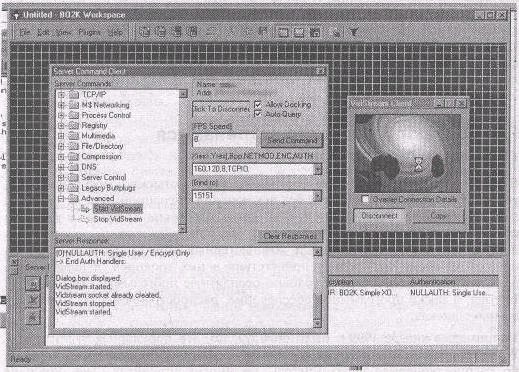Click the 'VidStream stopped.' response line

click(85, 303)
